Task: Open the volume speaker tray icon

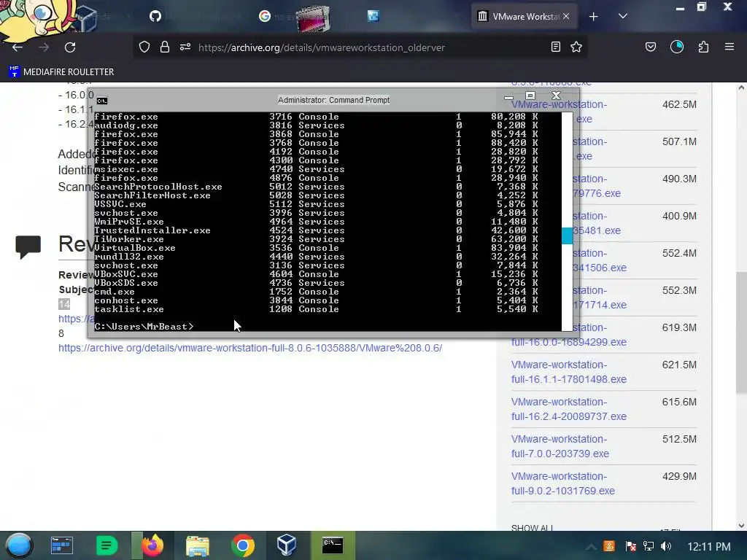Action: (x=666, y=546)
